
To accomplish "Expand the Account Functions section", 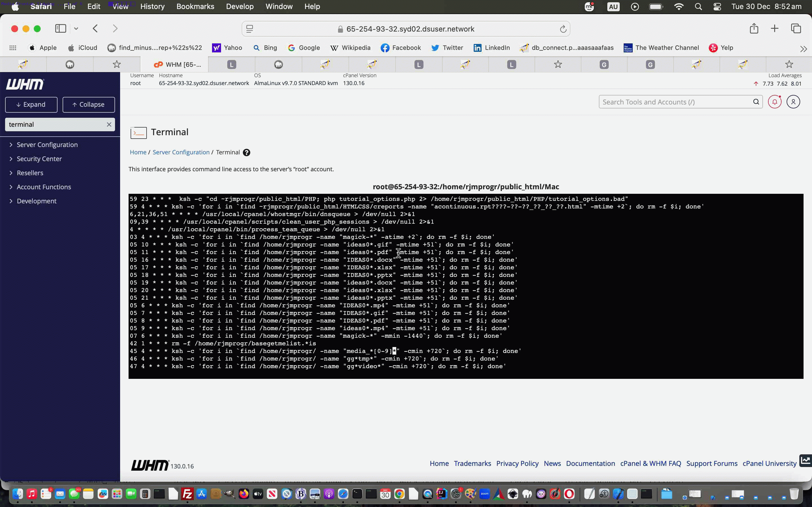I will [x=44, y=187].
